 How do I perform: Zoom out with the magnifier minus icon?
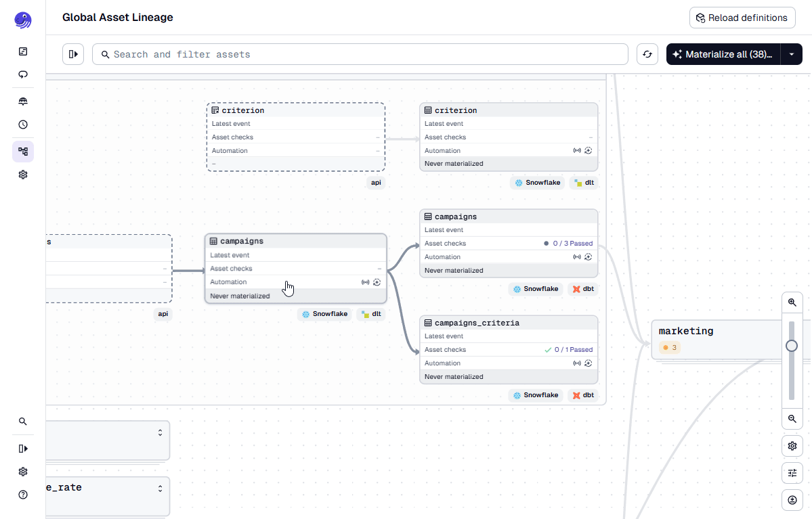pyautogui.click(x=792, y=420)
